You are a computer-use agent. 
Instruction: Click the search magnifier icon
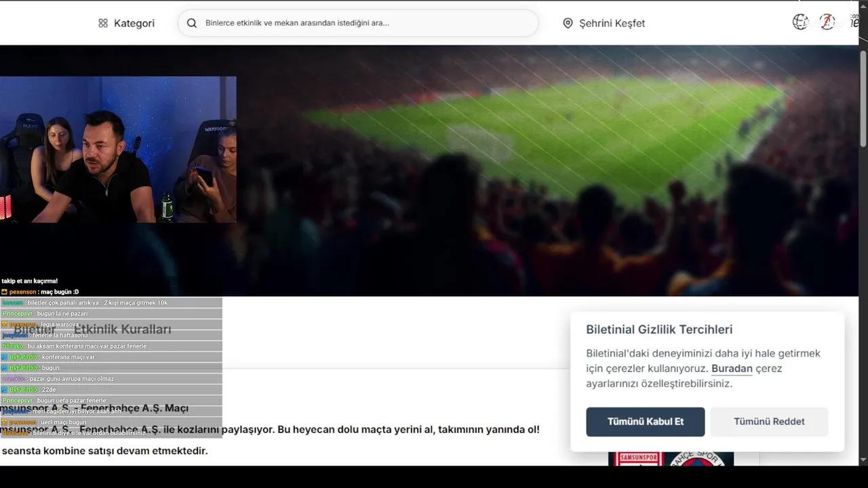coord(192,23)
